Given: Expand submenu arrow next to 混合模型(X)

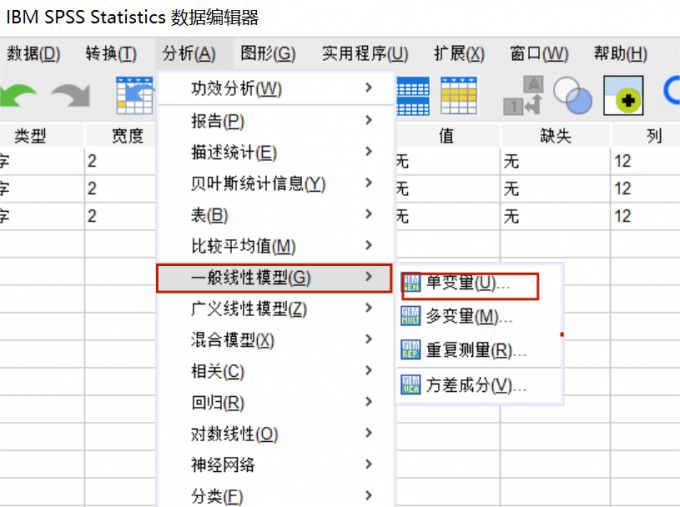Looking at the screenshot, I should 369,339.
